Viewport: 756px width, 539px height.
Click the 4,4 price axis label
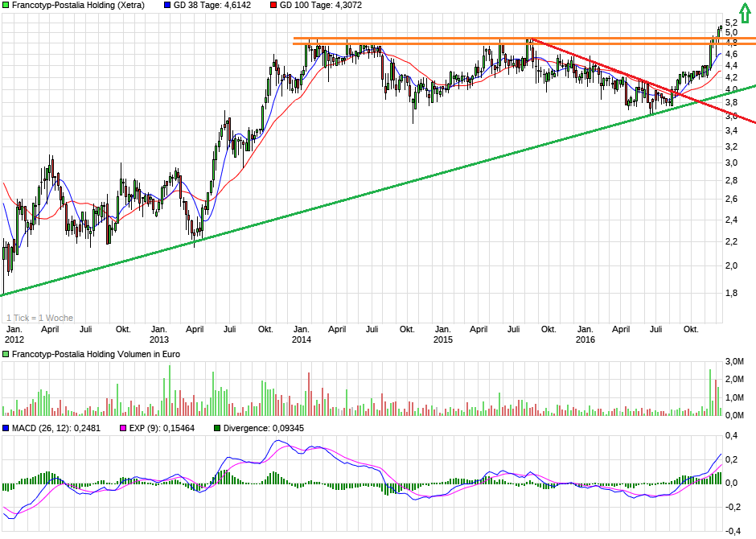pos(731,65)
